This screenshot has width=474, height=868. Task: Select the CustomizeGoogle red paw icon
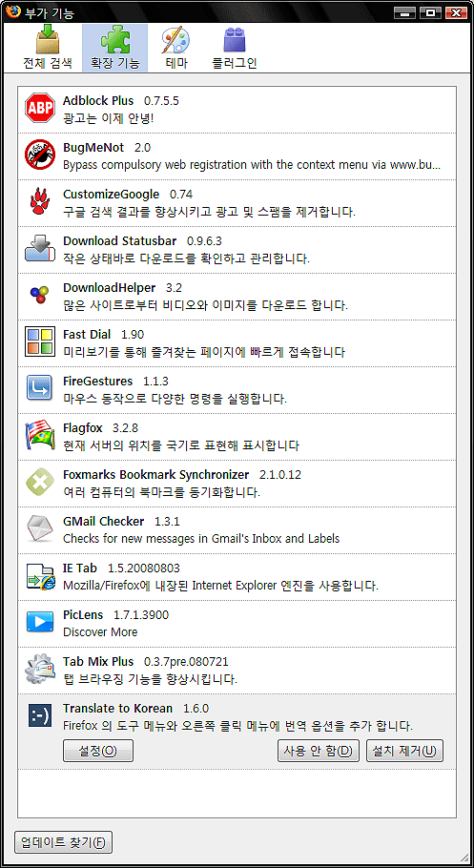[x=40, y=202]
